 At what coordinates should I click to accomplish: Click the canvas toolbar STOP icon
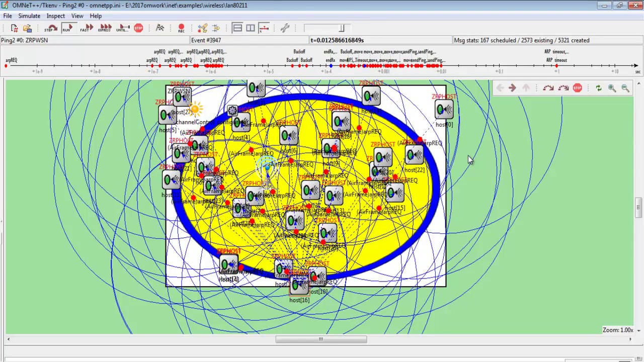pos(578,88)
